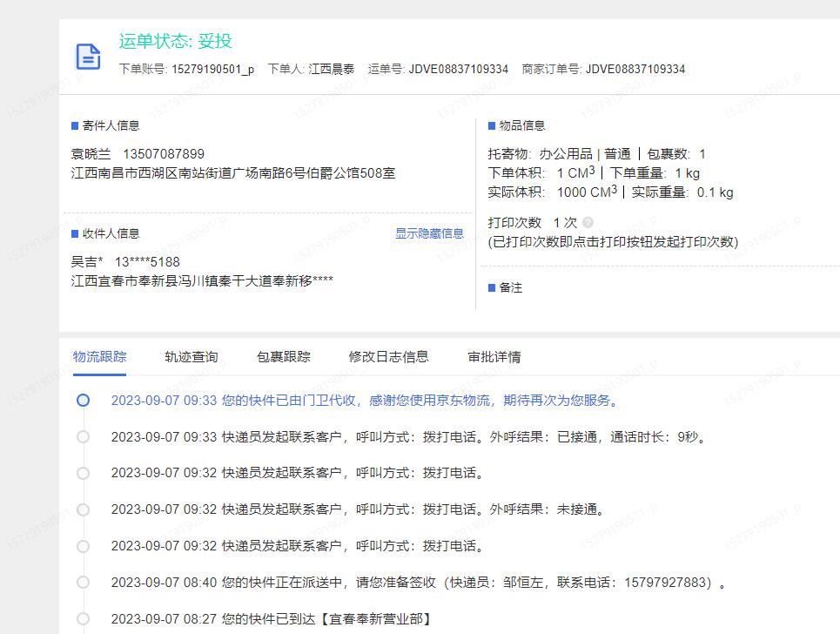Image resolution: width=840 pixels, height=634 pixels.
Task: Switch to the 物流跟踪 tab
Action: (99, 357)
